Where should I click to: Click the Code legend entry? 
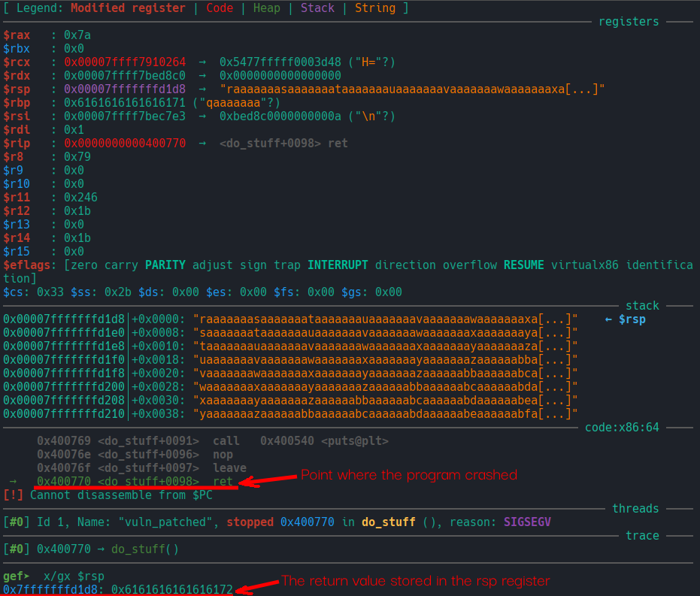click(x=221, y=8)
